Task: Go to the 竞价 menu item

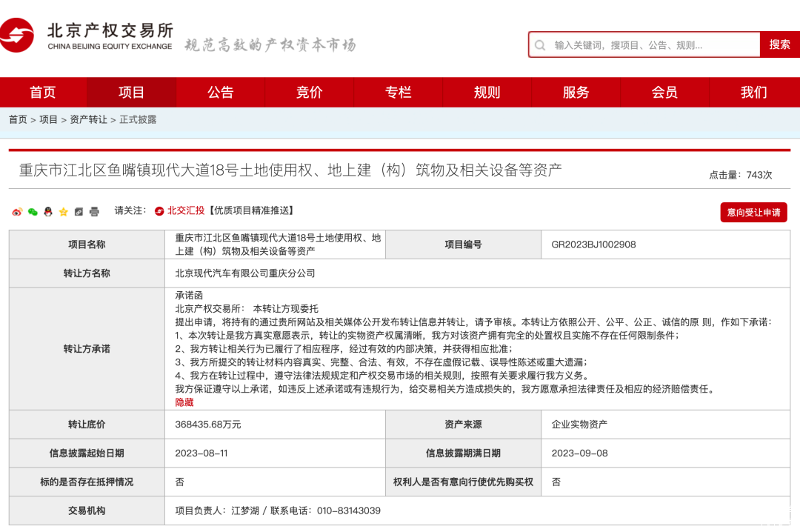Action: pos(309,93)
